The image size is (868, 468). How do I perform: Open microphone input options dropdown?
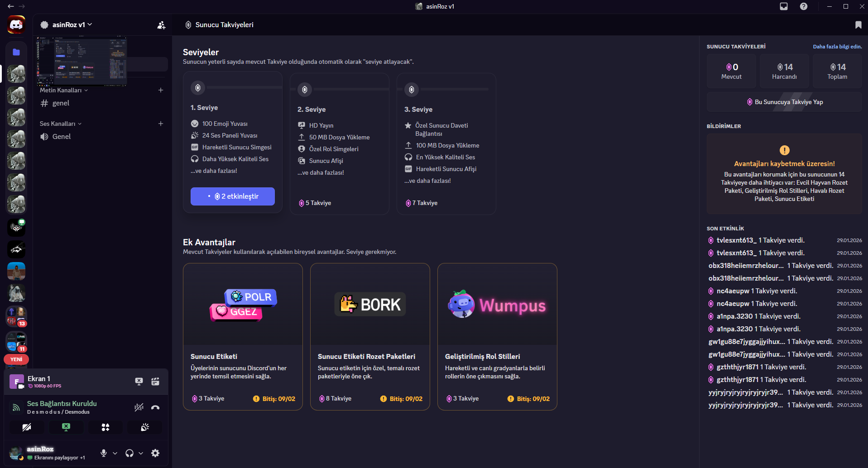[115, 453]
